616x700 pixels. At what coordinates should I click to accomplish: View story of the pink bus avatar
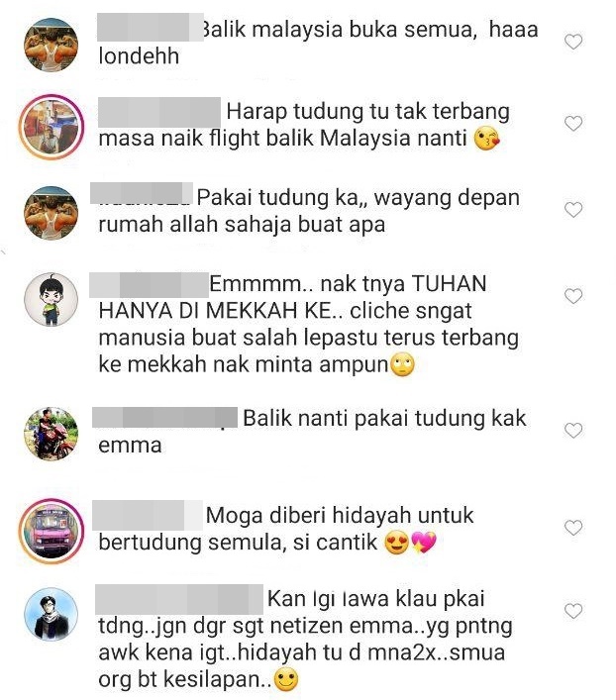[51, 531]
